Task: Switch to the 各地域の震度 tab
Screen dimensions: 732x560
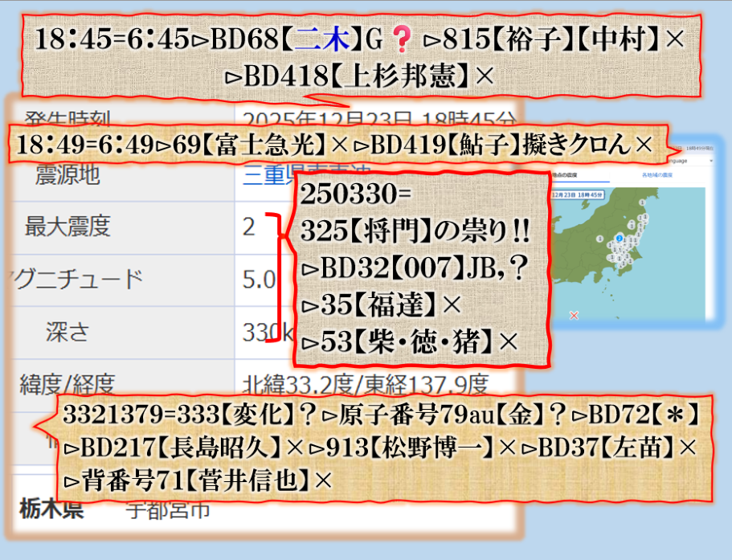Action: (x=656, y=175)
